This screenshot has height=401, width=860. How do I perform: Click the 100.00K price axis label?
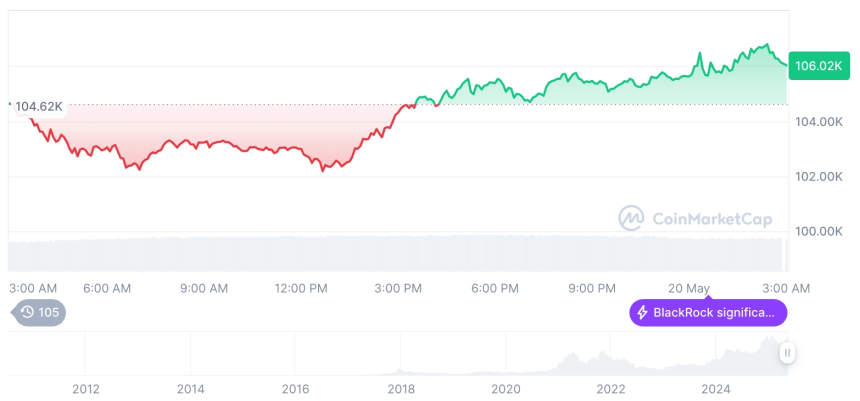point(817,231)
